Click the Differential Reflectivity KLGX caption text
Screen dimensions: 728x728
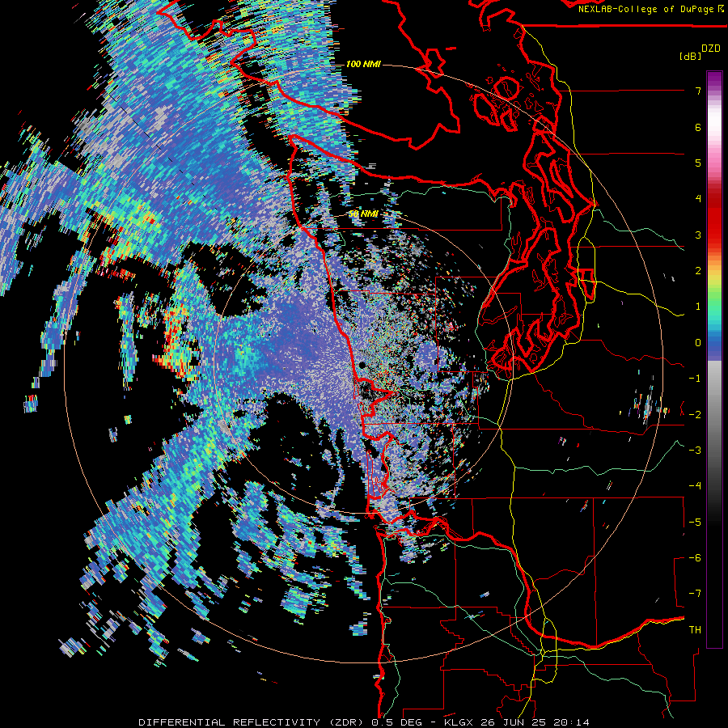coord(364,722)
